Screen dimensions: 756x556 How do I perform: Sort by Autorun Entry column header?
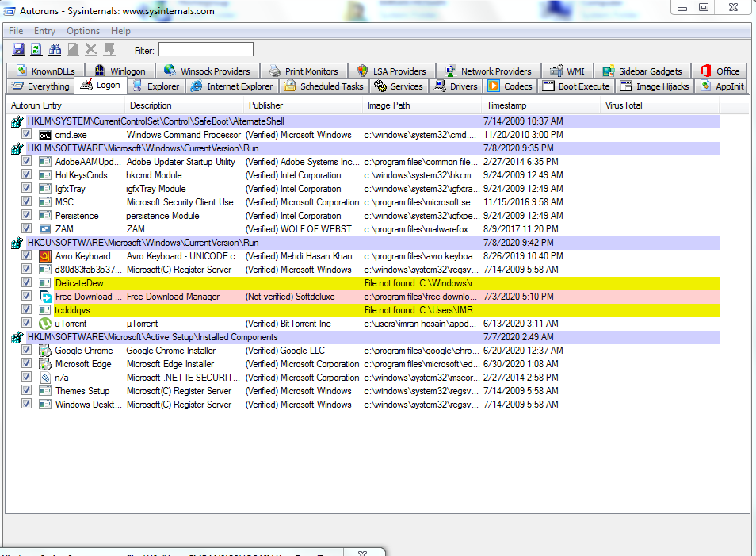(65, 105)
